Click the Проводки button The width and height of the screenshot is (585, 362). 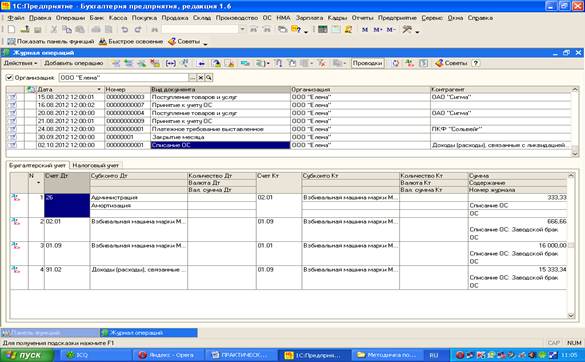pos(367,63)
